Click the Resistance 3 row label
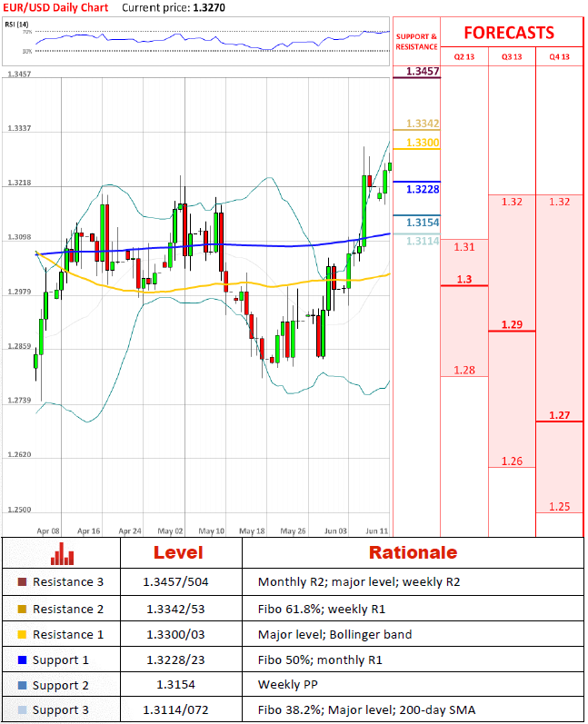588x724 pixels. [68, 581]
